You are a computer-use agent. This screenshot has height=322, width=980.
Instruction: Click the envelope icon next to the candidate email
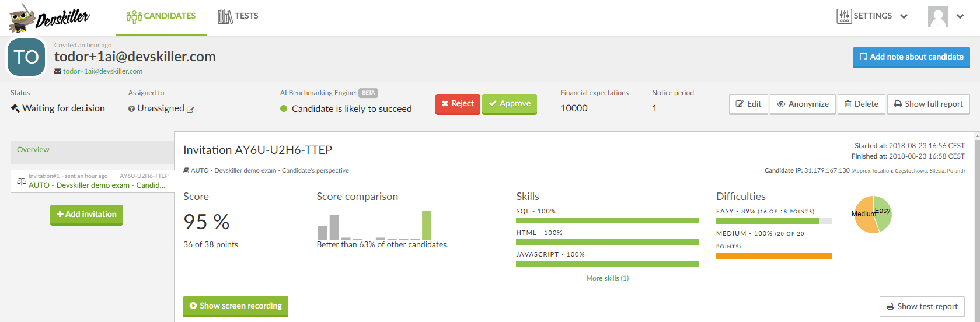(x=58, y=71)
